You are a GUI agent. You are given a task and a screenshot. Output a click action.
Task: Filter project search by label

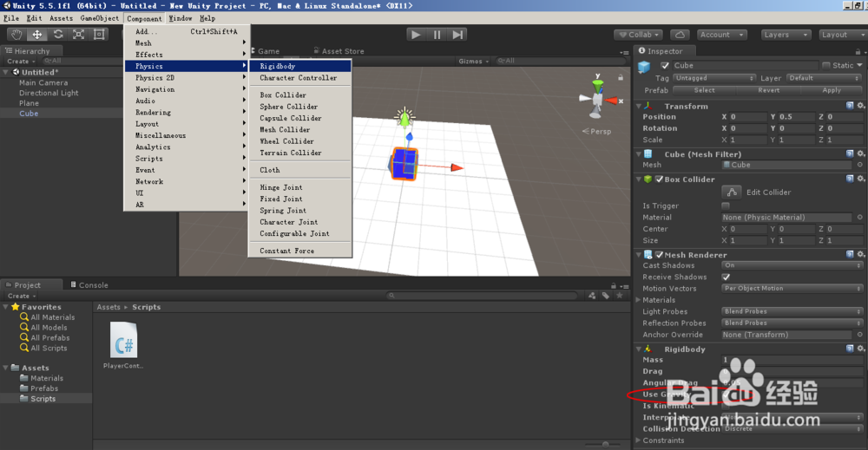606,296
